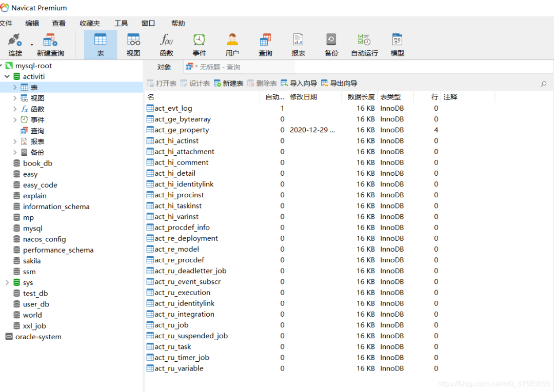Select the act_hi_identitylink table
Viewport: 554px width, 392px height.
(184, 184)
